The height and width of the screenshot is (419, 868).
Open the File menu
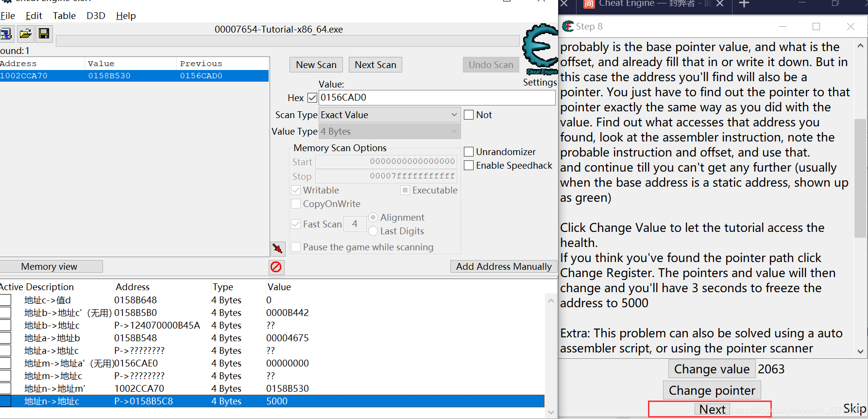(8, 16)
